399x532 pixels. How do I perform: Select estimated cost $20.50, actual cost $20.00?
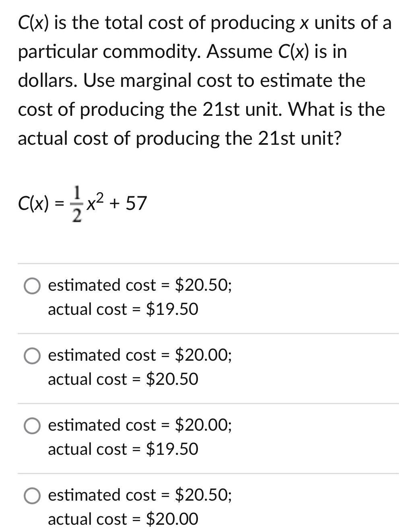point(33,496)
